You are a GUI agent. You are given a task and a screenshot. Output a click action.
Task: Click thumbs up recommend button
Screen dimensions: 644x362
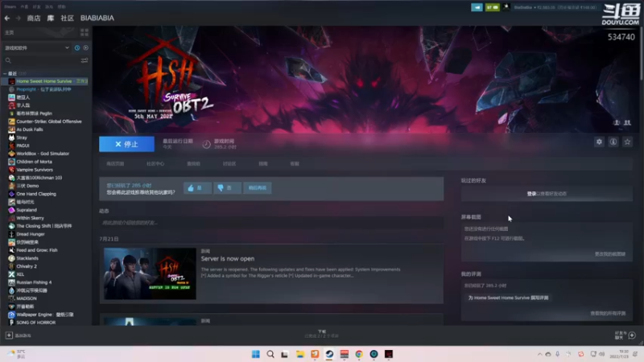(197, 187)
